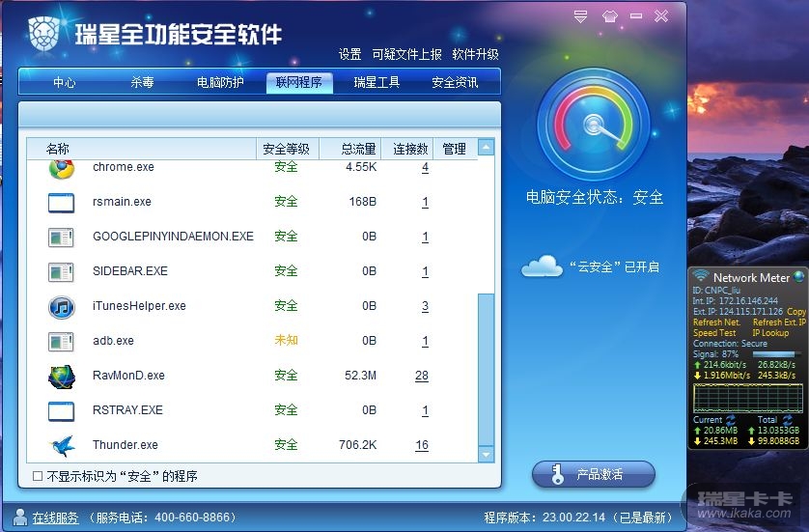Open the 电脑防护 tab
809x532 pixels.
220,82
